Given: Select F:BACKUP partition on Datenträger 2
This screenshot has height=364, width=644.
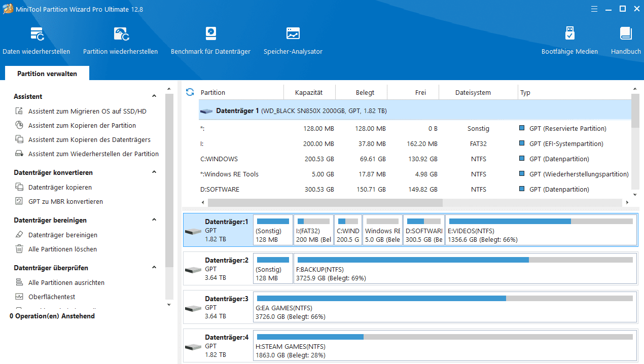Looking at the screenshot, I should (x=464, y=269).
